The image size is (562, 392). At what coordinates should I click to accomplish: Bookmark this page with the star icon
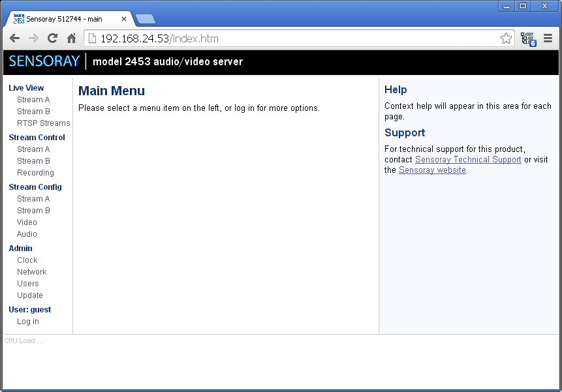(x=506, y=38)
